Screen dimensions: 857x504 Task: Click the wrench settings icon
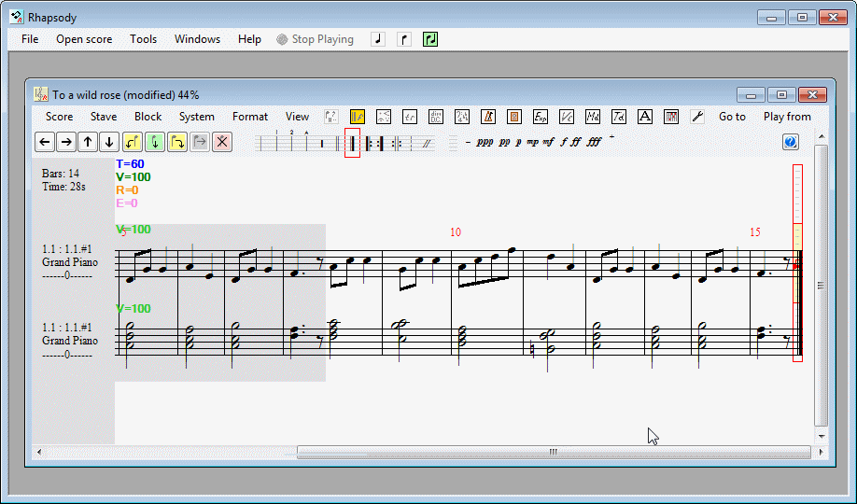[x=696, y=117]
